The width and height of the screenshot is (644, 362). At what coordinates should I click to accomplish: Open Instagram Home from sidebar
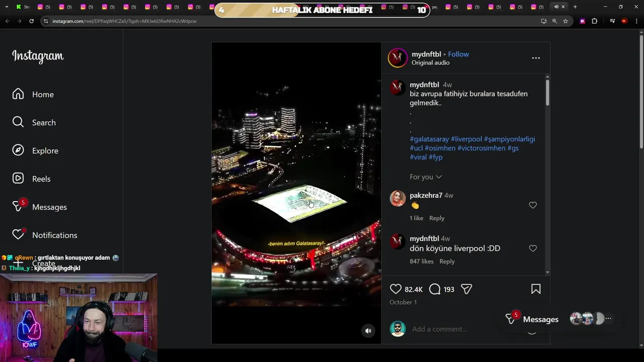(33, 95)
